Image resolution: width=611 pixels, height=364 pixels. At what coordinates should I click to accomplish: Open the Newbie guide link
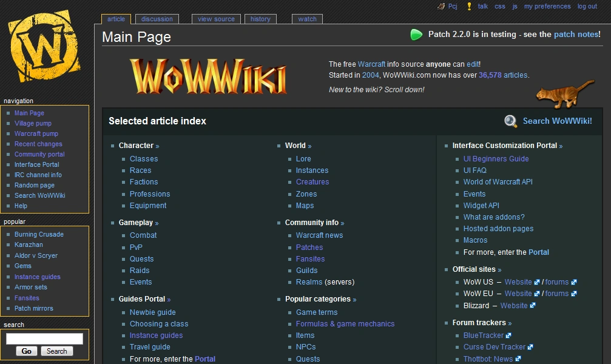(x=153, y=312)
